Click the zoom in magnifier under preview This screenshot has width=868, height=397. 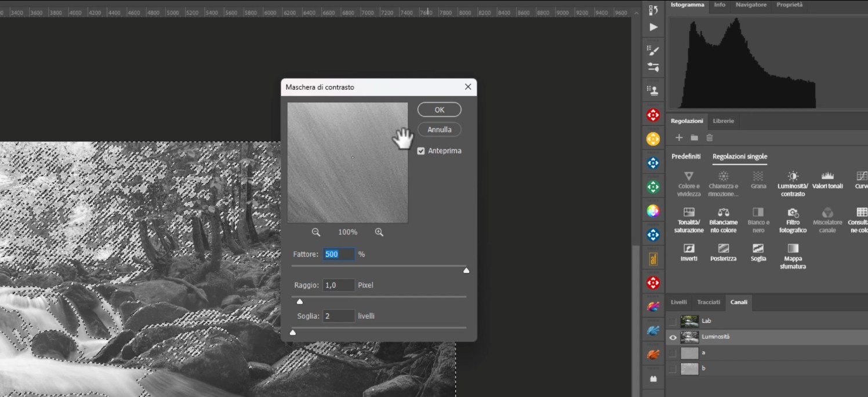coord(379,232)
